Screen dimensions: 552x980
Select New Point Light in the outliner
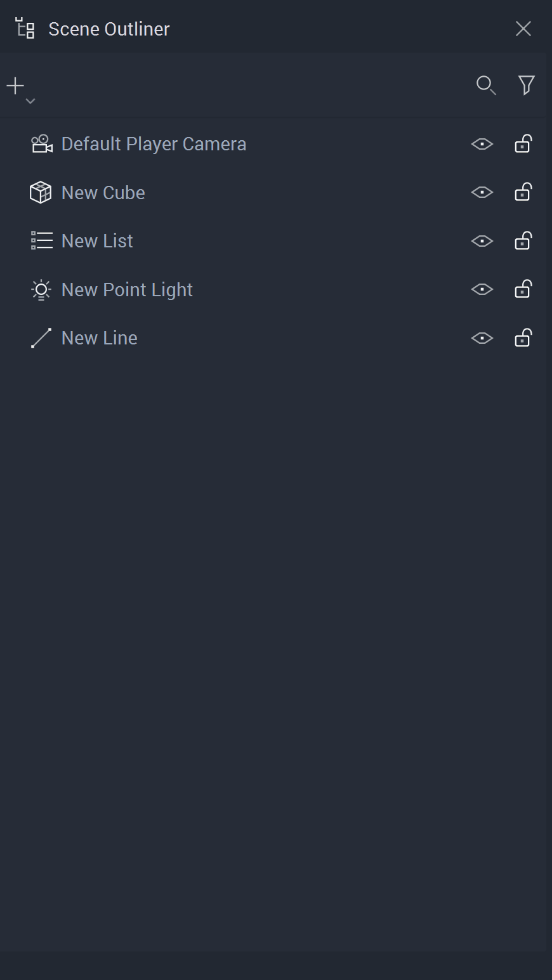point(127,290)
